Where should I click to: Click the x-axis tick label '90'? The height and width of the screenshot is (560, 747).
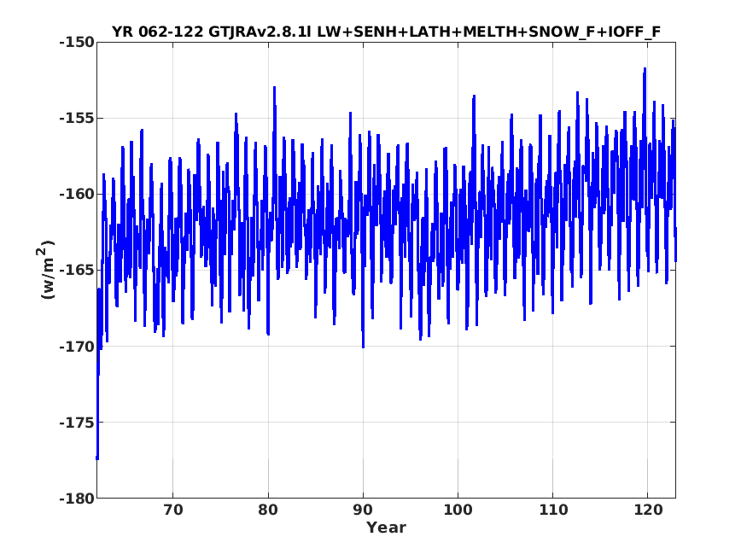click(363, 510)
